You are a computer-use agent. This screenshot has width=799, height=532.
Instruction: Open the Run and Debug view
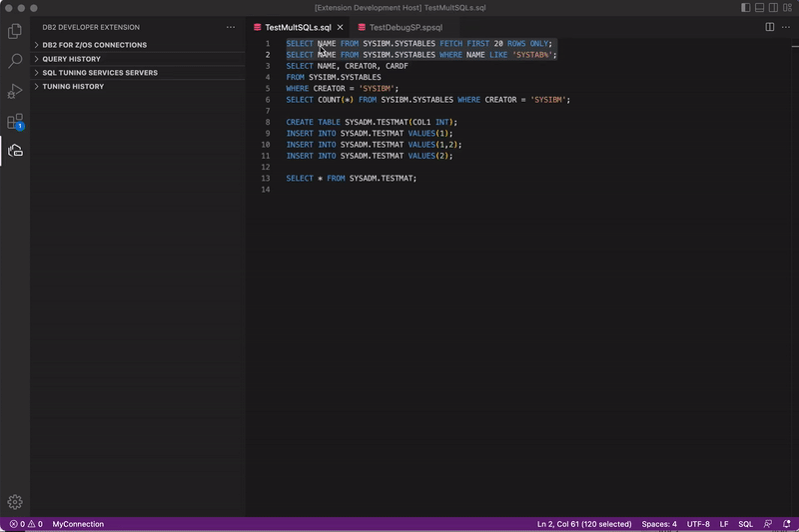click(15, 91)
